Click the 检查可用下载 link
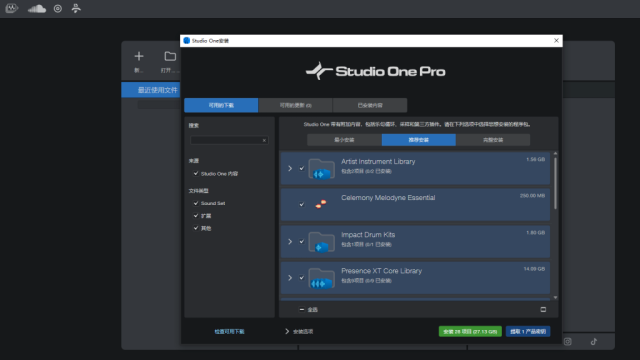This screenshot has width=640, height=360. (x=229, y=331)
